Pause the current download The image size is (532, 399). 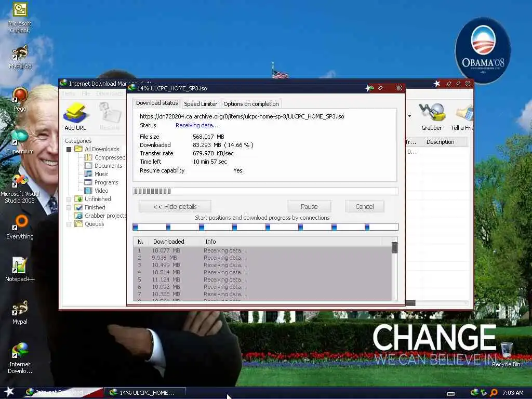pos(309,206)
